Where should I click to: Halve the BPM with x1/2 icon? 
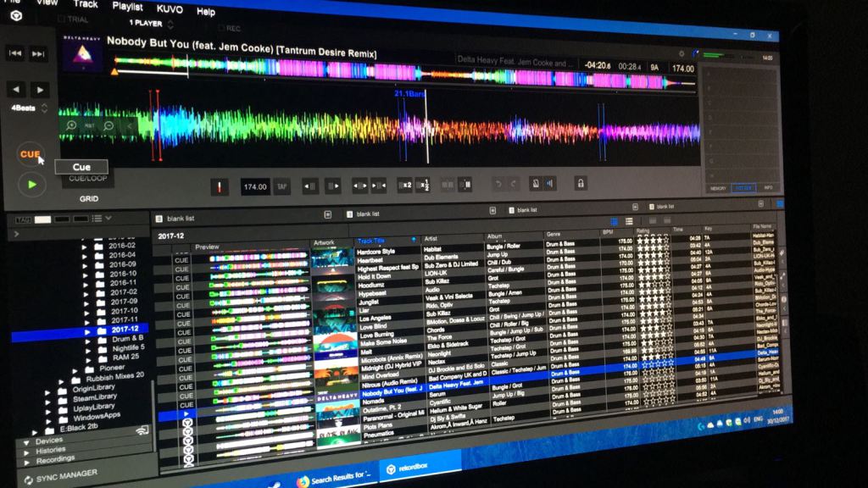click(422, 186)
